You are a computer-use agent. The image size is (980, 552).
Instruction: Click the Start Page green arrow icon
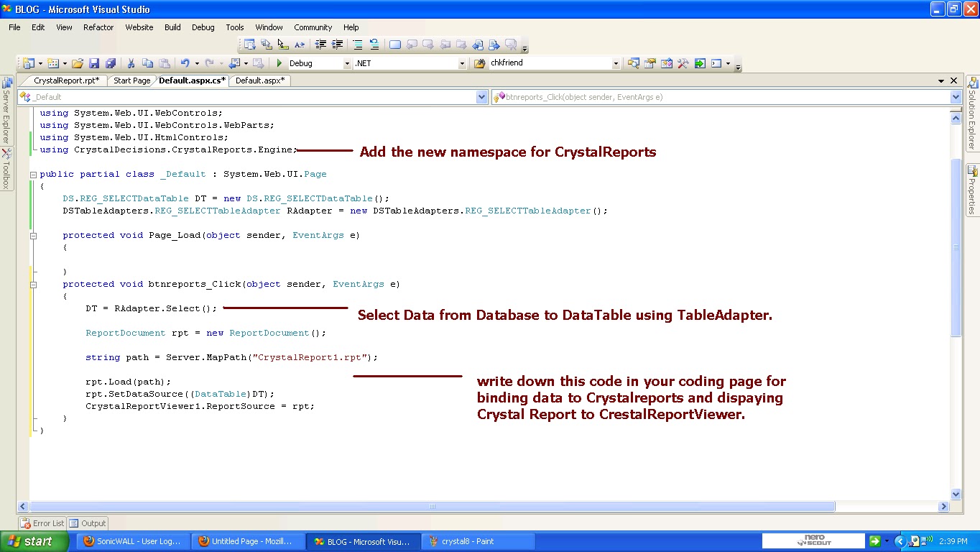[700, 63]
